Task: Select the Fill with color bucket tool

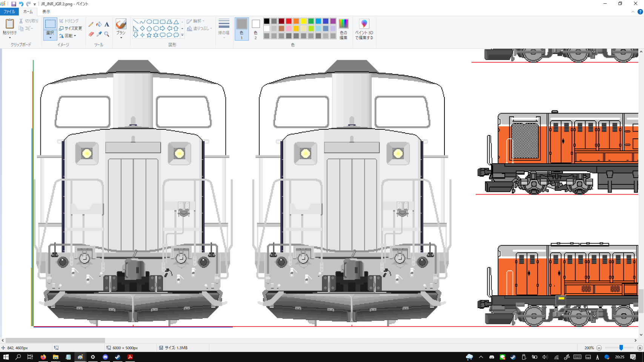Action: (99, 25)
